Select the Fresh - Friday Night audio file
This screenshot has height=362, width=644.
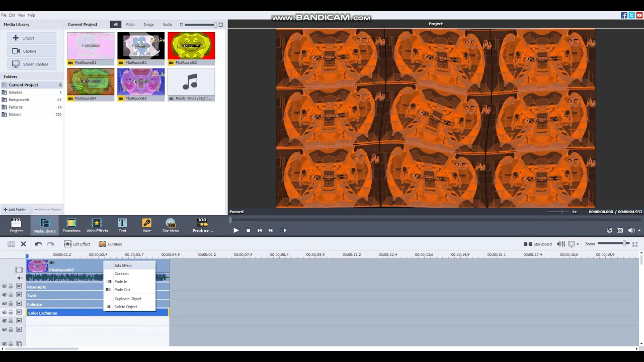coord(191,84)
